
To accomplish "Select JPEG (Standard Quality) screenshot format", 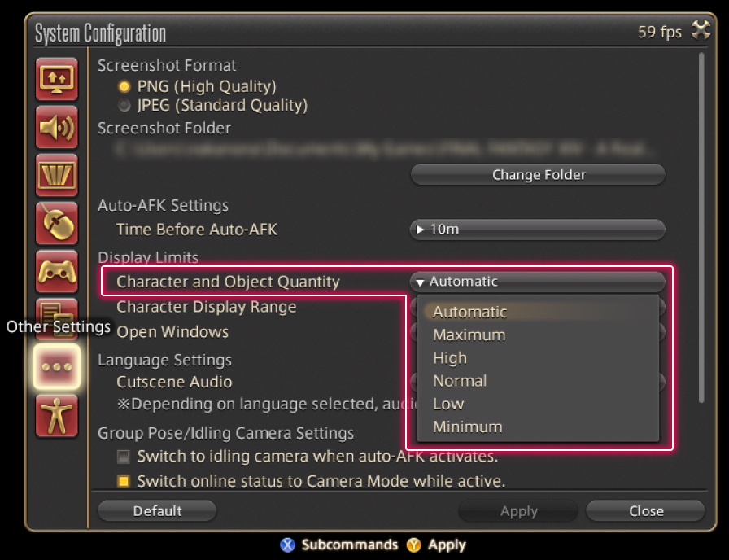I will pos(124,106).
